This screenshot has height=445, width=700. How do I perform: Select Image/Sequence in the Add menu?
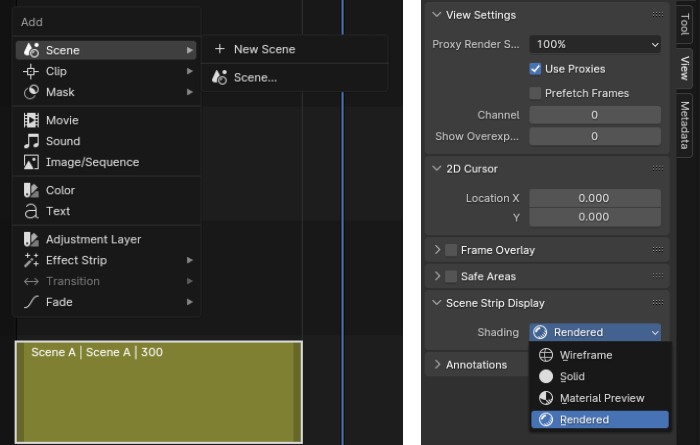pyautogui.click(x=106, y=162)
